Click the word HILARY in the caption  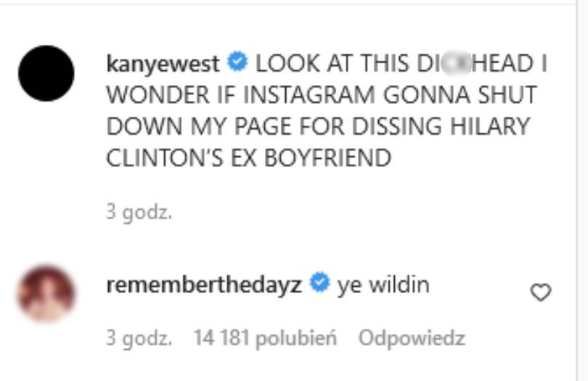pos(490,126)
